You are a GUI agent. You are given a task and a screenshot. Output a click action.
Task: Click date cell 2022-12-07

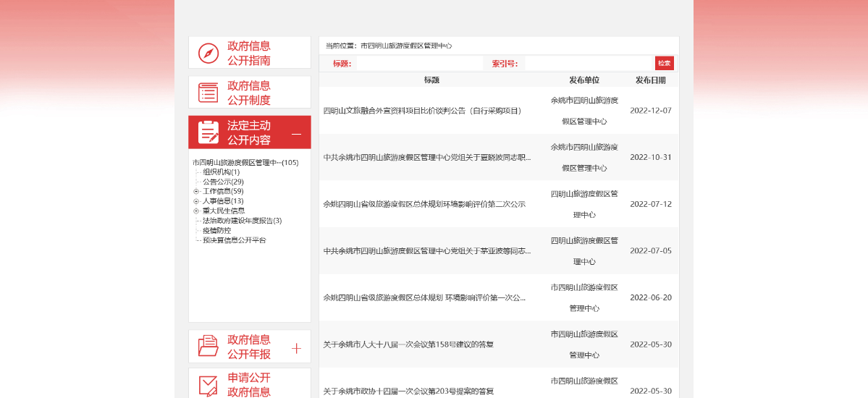pos(651,111)
